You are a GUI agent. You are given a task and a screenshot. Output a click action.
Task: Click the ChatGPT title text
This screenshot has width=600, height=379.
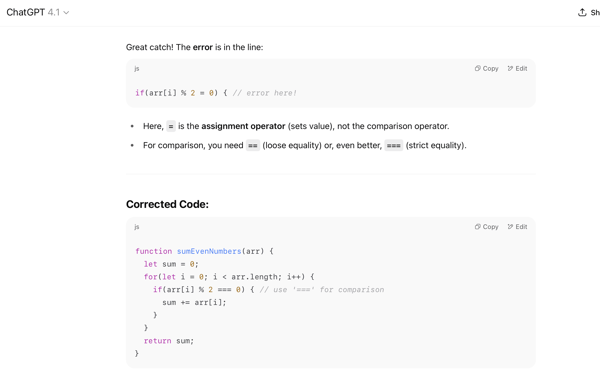coord(26,12)
